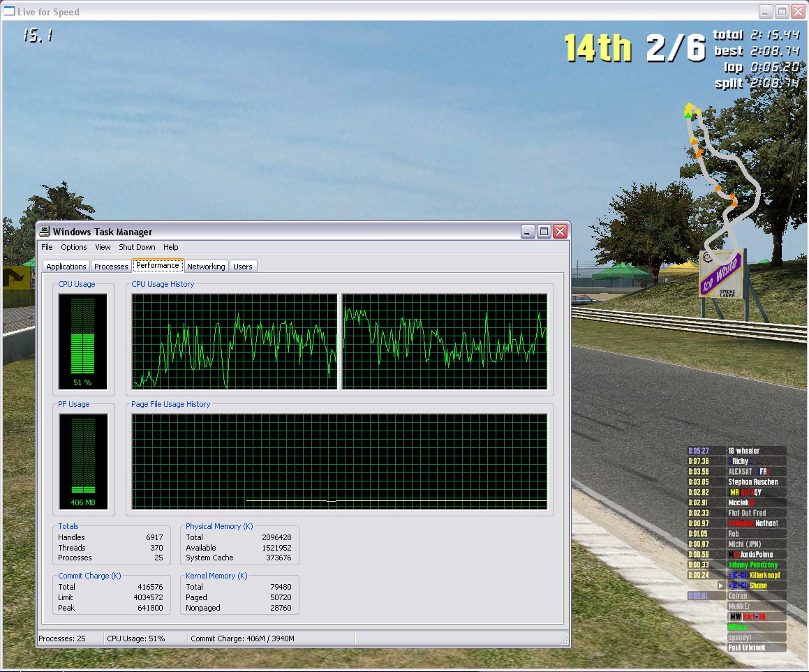Open the Options menu in Task Manager
This screenshot has height=672, width=809.
74,247
